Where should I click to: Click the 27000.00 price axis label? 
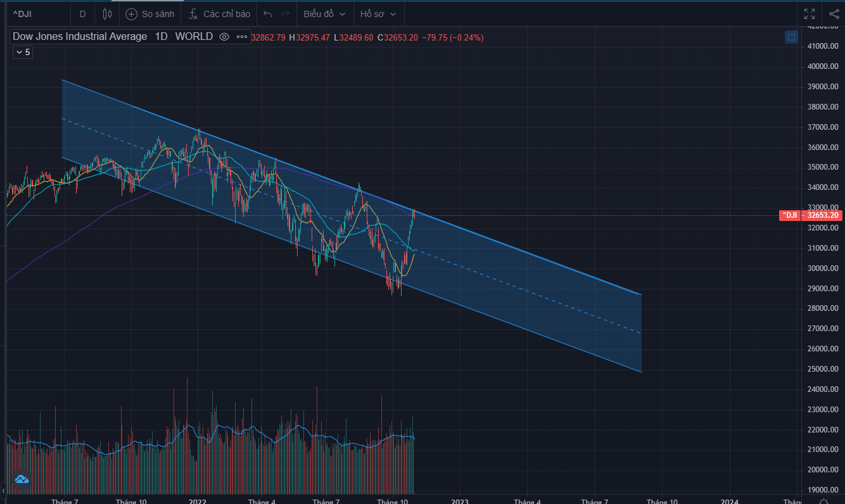(x=822, y=329)
